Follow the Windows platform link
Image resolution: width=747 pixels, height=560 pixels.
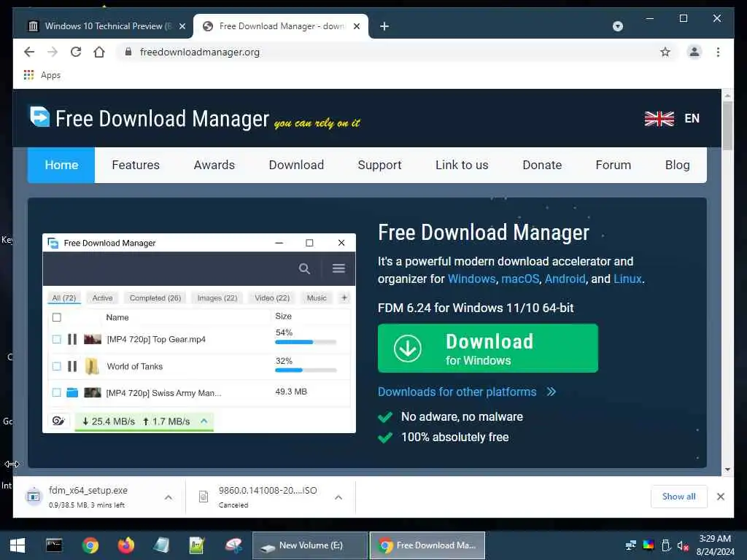[x=472, y=279]
